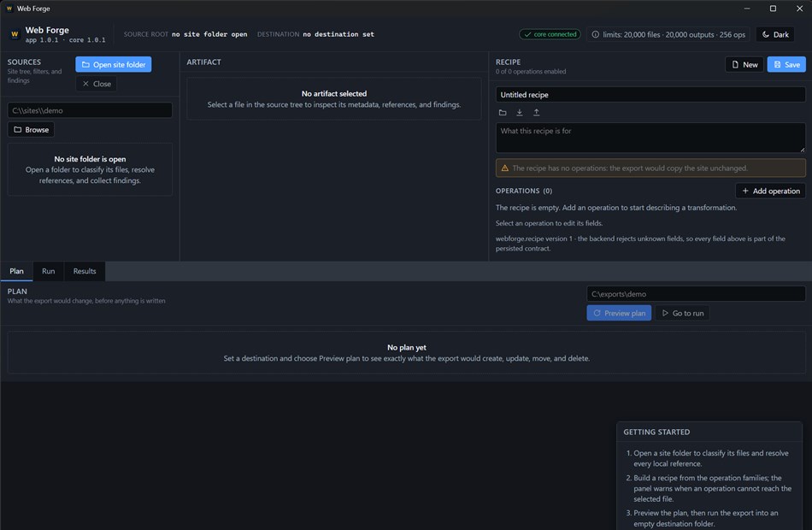Click the Browse button
Screen dimensions: 812x530
31,130
